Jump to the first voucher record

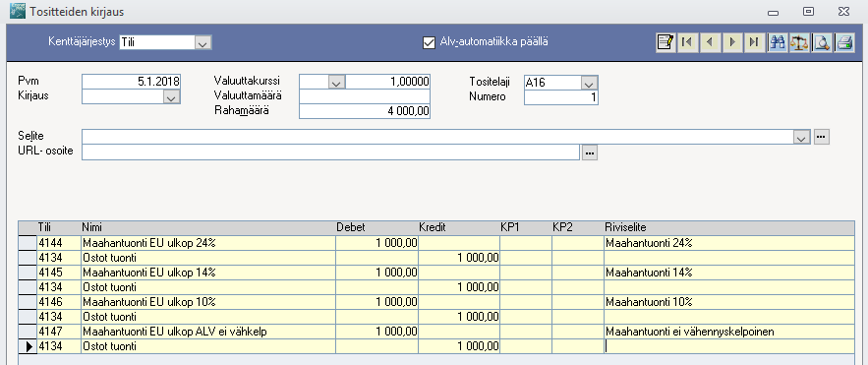687,42
